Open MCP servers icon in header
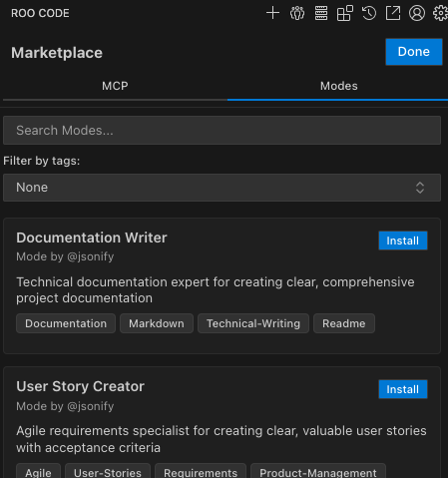Screen dimensions: 448x478 321,13
